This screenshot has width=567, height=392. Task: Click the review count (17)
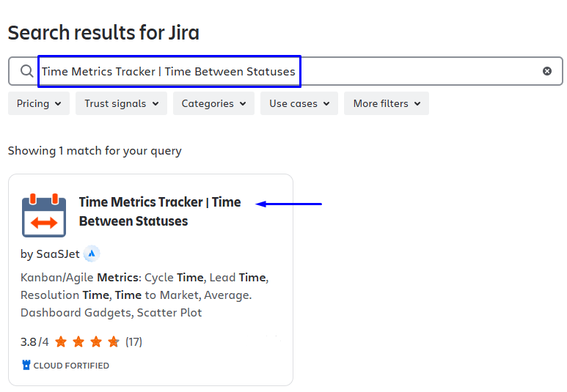(133, 341)
